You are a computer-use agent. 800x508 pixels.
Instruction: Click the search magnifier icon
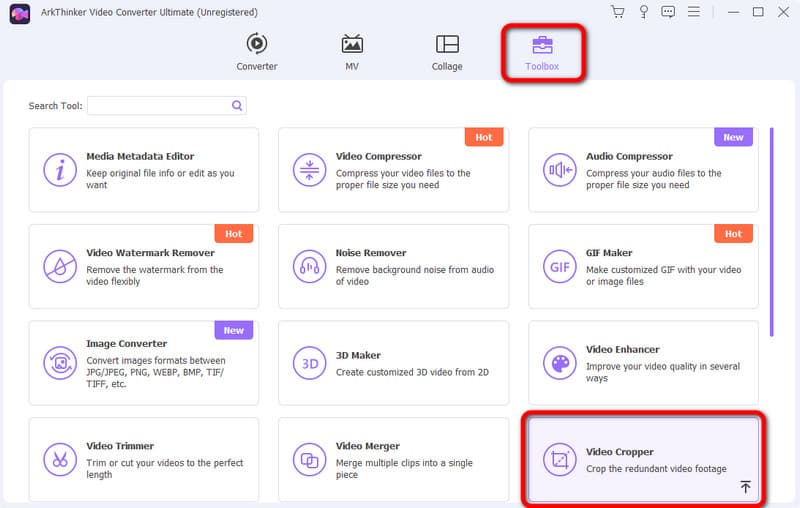pos(237,106)
